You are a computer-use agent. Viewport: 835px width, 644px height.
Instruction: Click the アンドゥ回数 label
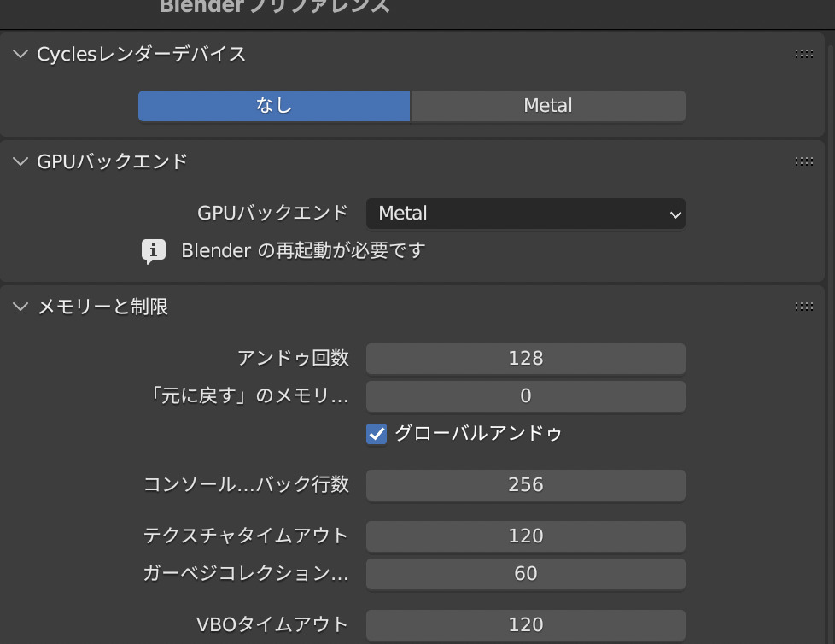pos(293,358)
